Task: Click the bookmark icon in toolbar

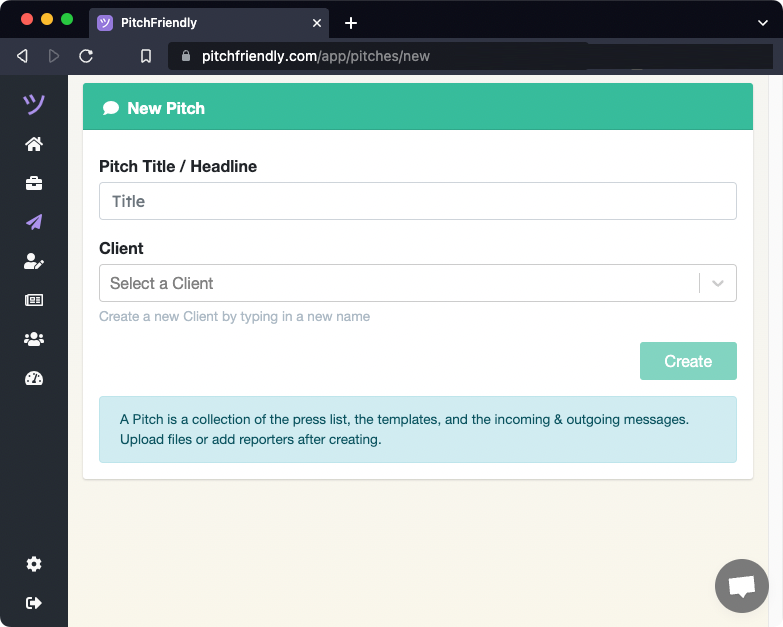Action: tap(146, 56)
